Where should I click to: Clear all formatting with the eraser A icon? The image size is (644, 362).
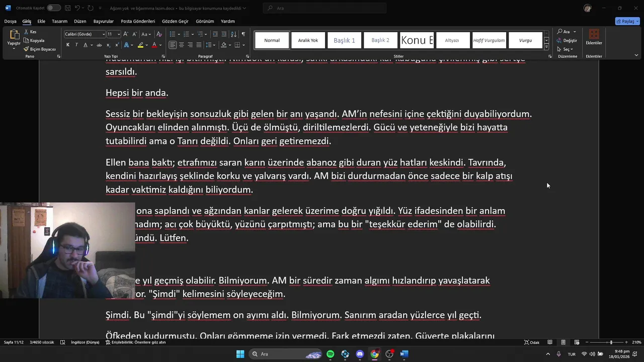pyautogui.click(x=159, y=34)
